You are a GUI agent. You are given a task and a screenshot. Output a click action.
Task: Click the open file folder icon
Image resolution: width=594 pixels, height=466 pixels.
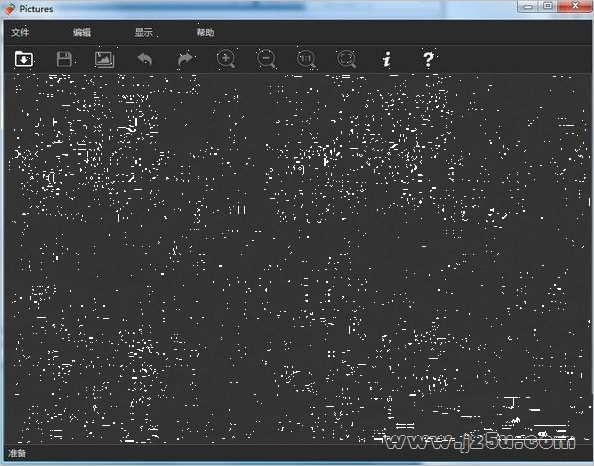click(24, 59)
